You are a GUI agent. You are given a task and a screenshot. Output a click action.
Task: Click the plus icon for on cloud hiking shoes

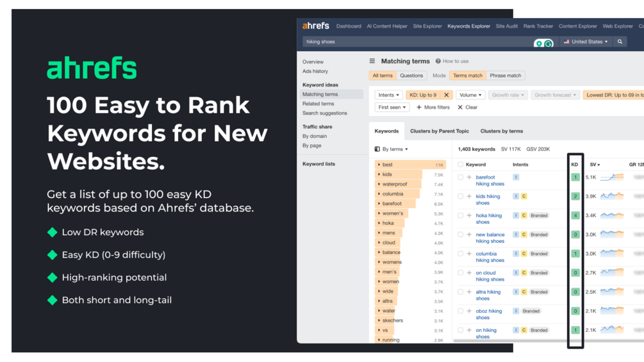469,273
